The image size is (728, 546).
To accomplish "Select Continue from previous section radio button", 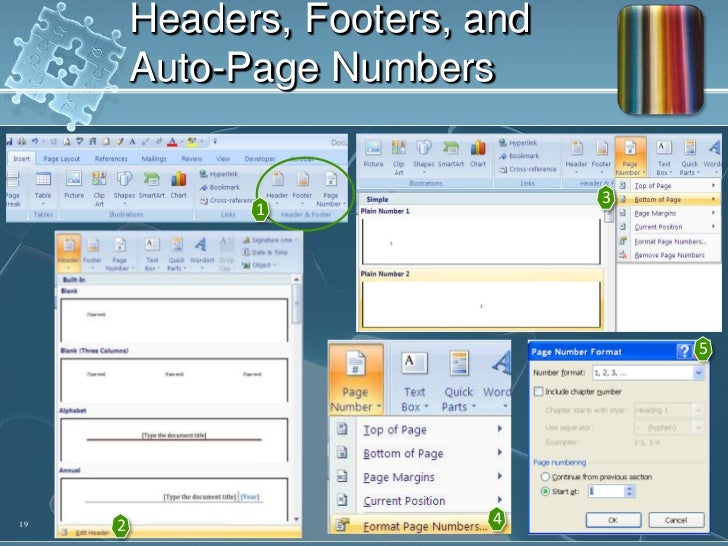I will point(545,477).
